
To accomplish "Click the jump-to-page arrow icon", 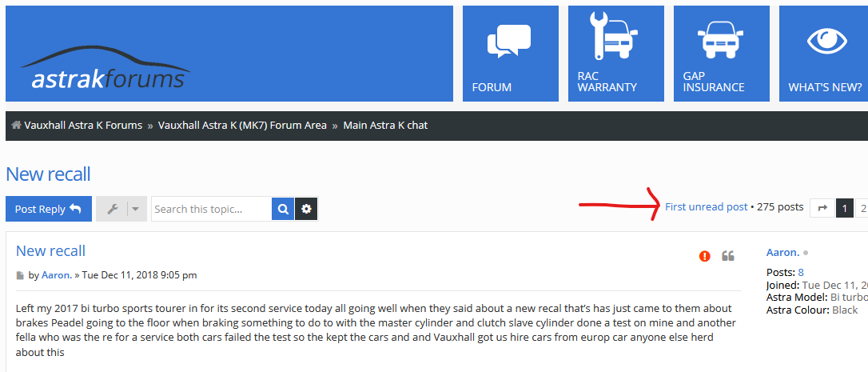I will tap(822, 208).
